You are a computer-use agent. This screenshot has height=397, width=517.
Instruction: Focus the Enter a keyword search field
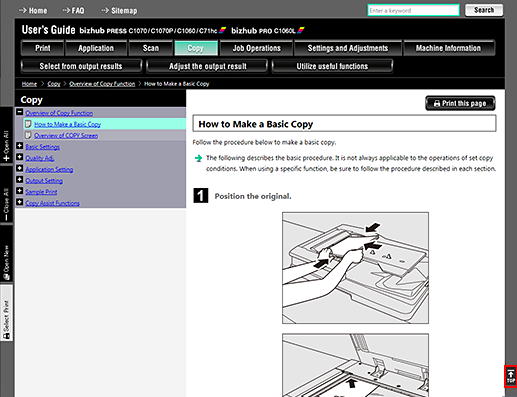tap(413, 10)
